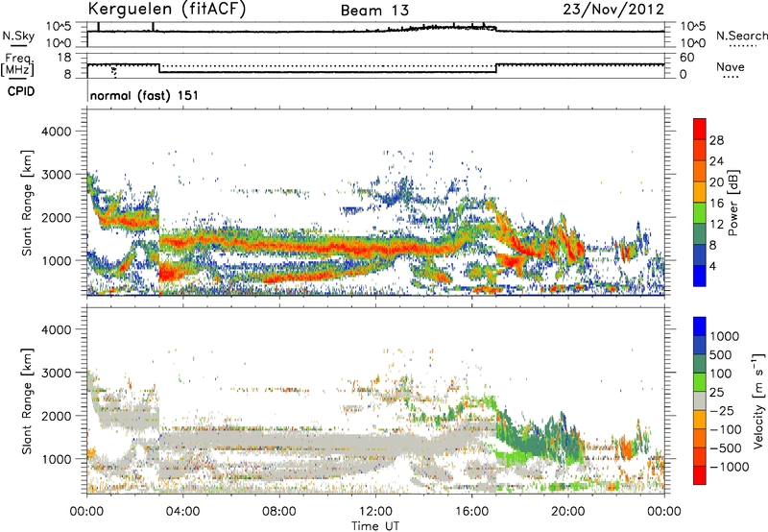Click the '12' label on Power colorbar
The width and height of the screenshot is (768, 532).
tap(716, 225)
